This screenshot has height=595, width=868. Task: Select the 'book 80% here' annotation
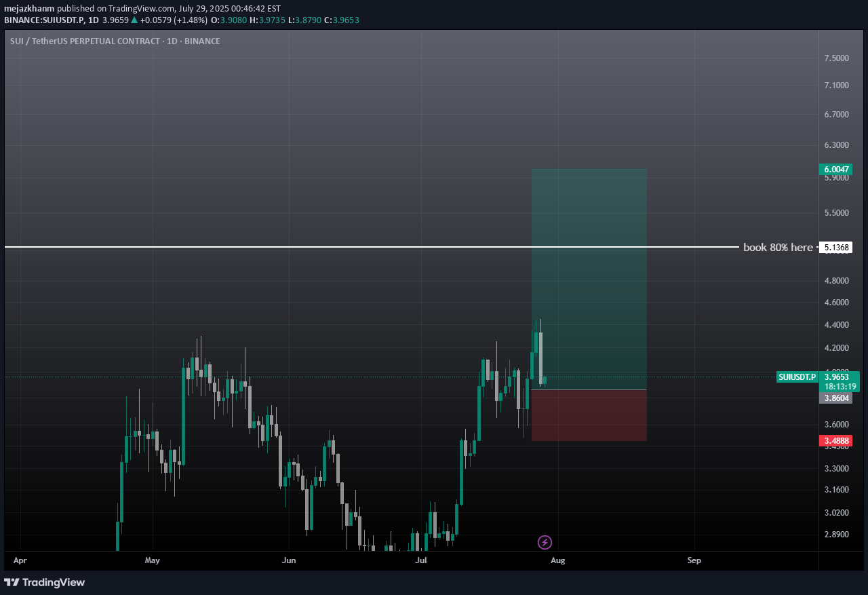pos(777,248)
